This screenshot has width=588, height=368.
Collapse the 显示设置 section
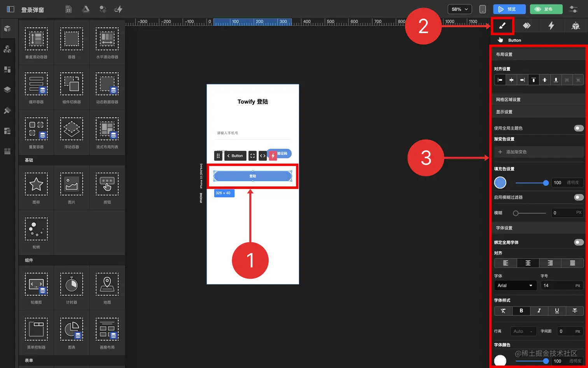(538, 112)
